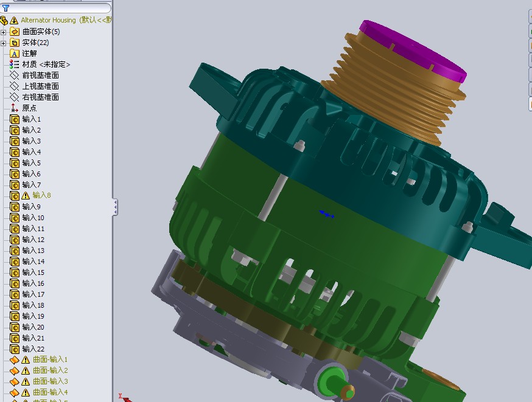
Task: Click the icon beside 输入5
Action: click(x=15, y=163)
